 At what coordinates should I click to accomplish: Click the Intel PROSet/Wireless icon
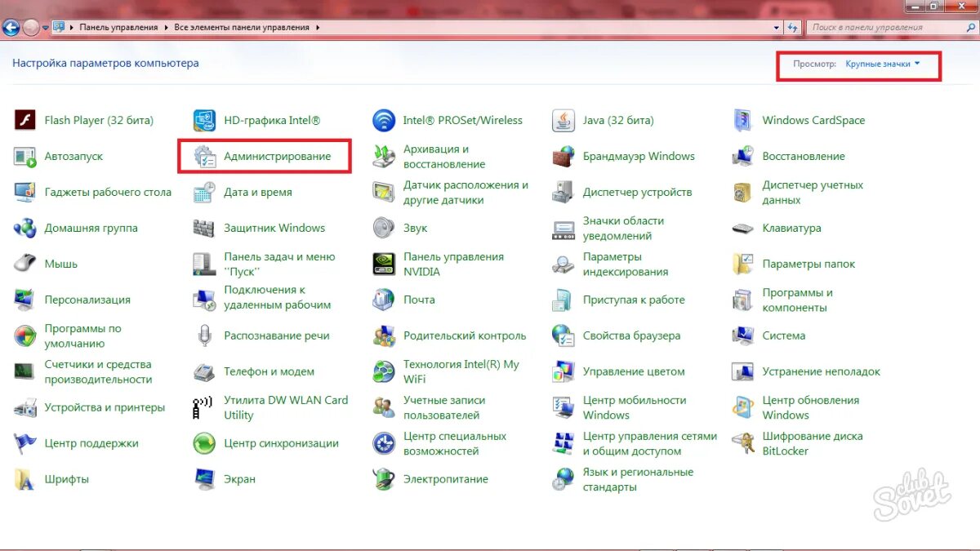coord(384,120)
